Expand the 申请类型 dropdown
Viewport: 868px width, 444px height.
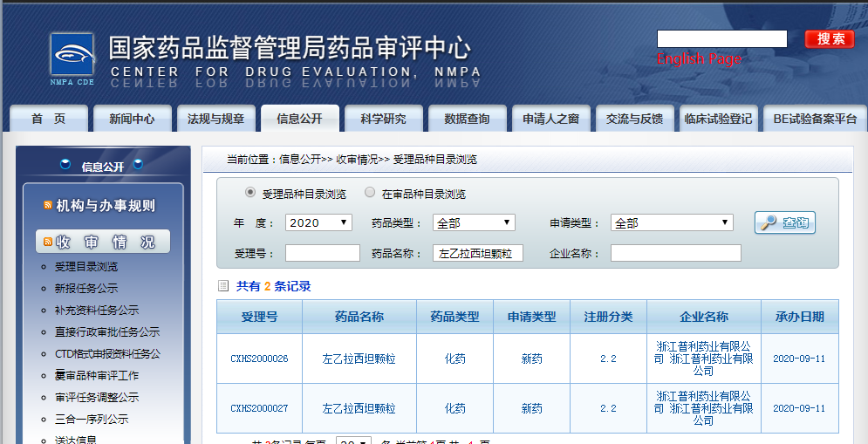pos(672,223)
